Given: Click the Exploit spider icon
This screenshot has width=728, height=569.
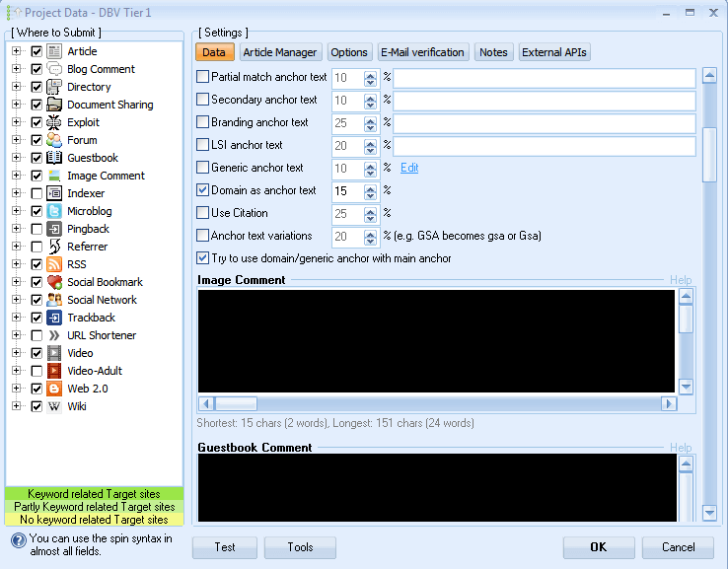Looking at the screenshot, I should click(x=54, y=122).
